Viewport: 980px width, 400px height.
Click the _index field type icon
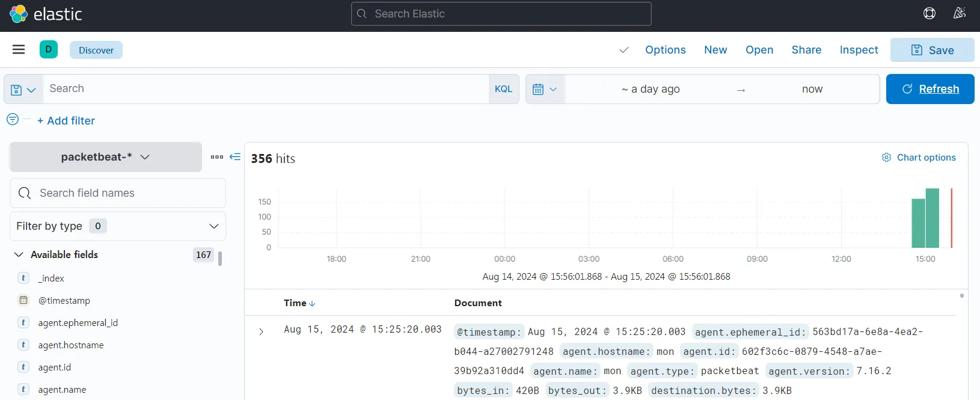coord(23,278)
